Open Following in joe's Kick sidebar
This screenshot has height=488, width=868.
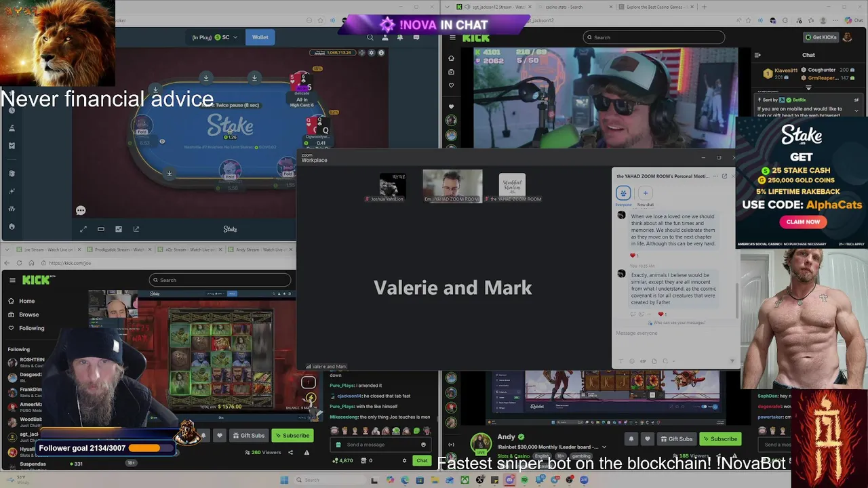point(31,328)
